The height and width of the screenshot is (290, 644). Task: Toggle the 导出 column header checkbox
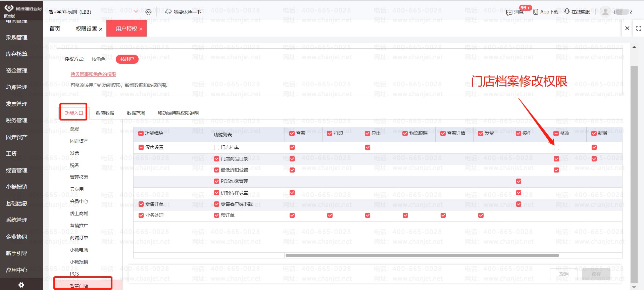[367, 133]
